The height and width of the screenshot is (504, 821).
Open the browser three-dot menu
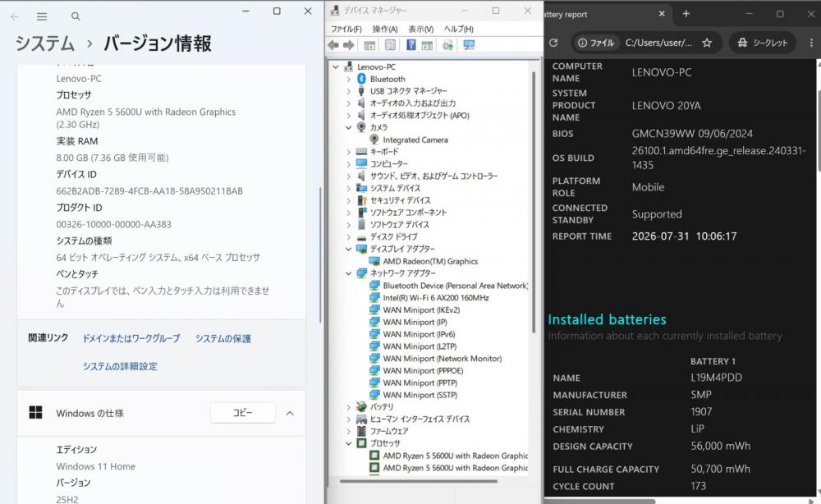point(811,43)
